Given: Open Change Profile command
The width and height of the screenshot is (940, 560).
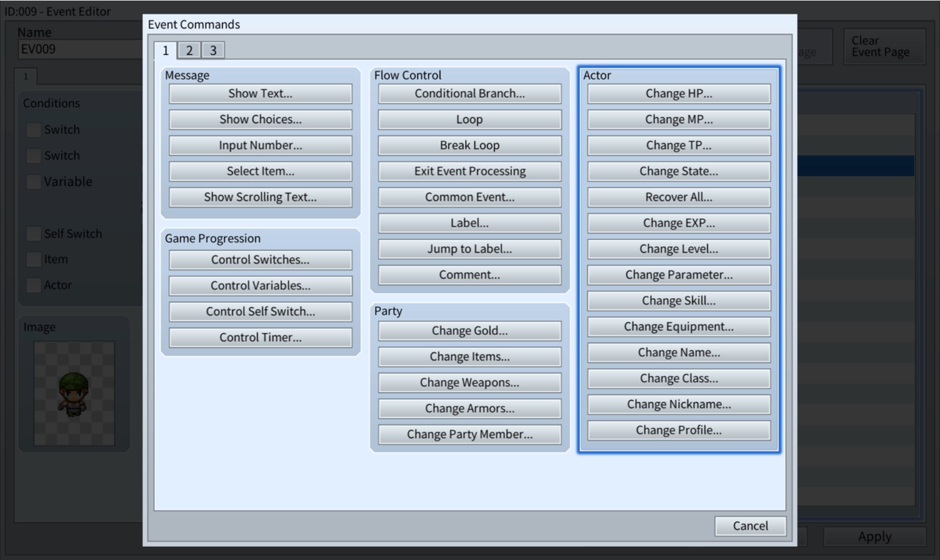Looking at the screenshot, I should coord(679,431).
